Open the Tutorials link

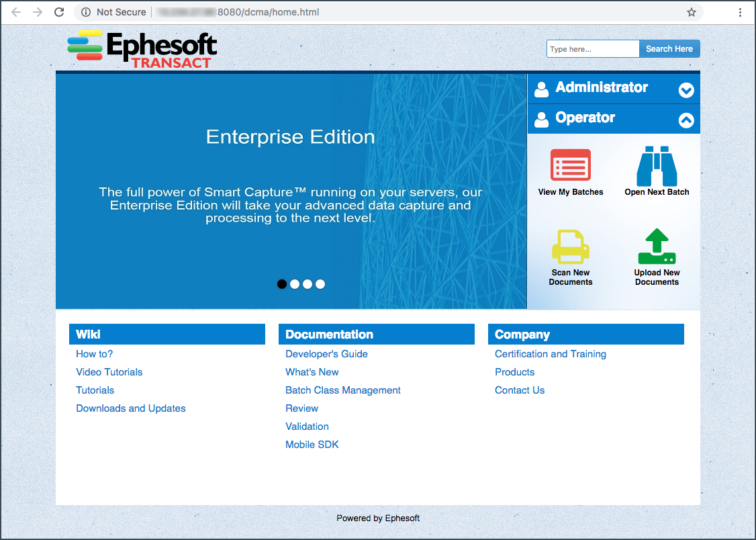tap(95, 390)
